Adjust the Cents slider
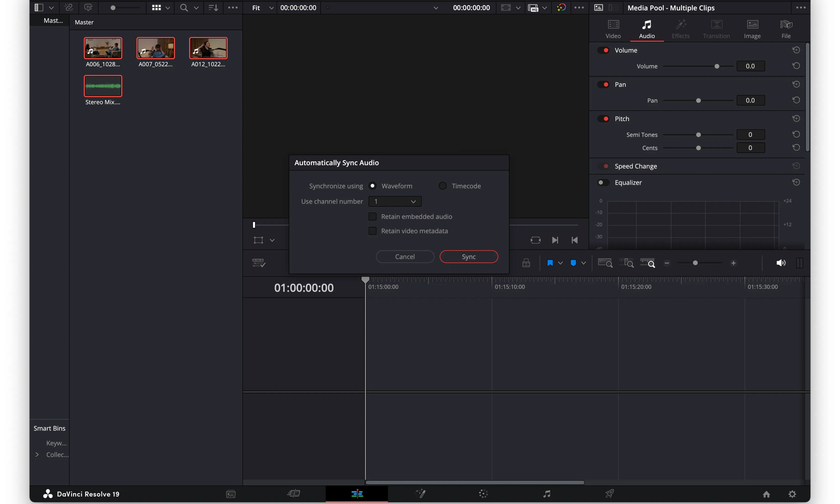840x504 pixels. (x=698, y=148)
